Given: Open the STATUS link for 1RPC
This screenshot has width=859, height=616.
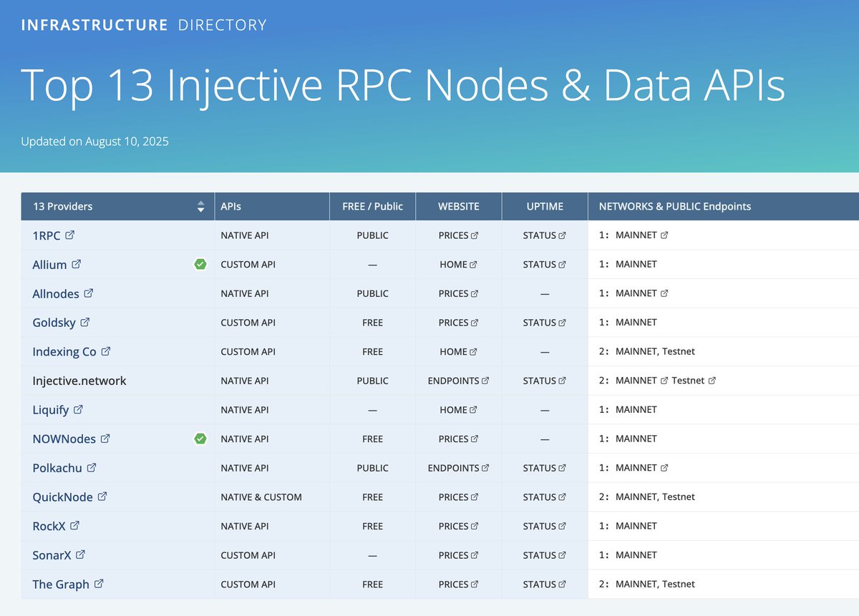Looking at the screenshot, I should point(544,235).
